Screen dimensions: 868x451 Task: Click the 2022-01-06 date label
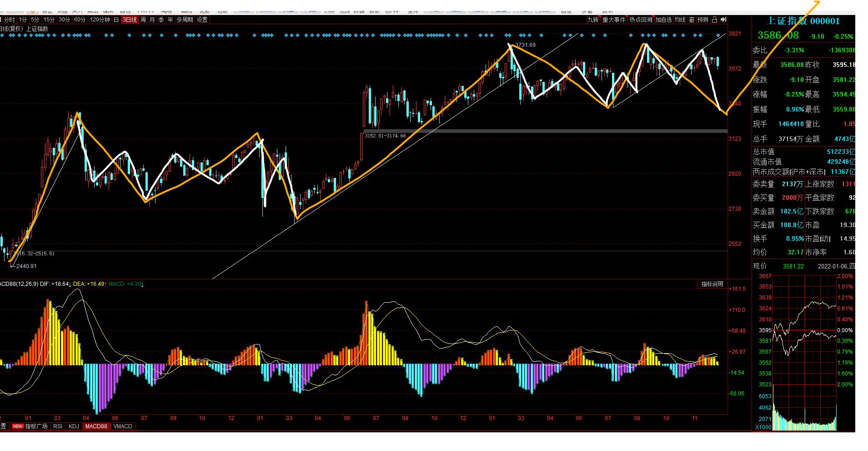pos(833,266)
